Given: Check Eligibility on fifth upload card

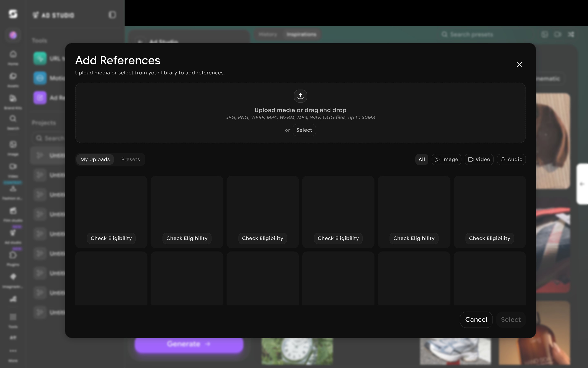Looking at the screenshot, I should coord(414,238).
